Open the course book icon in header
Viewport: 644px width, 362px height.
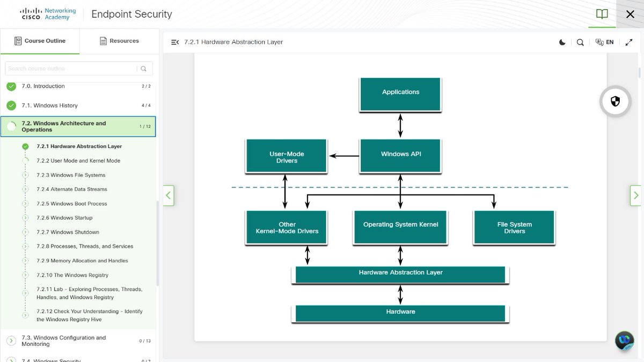tap(602, 14)
